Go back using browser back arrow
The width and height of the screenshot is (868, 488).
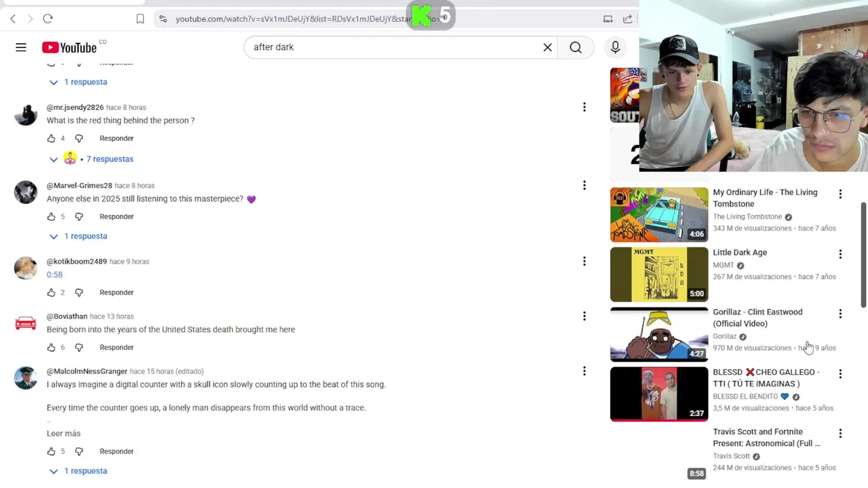[13, 19]
